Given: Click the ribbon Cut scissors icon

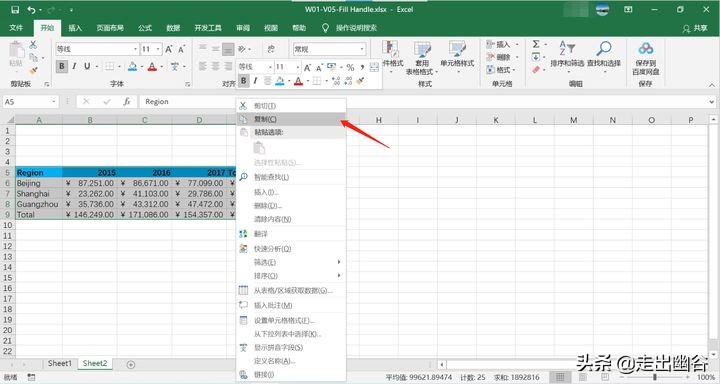Looking at the screenshot, I should point(33,45).
